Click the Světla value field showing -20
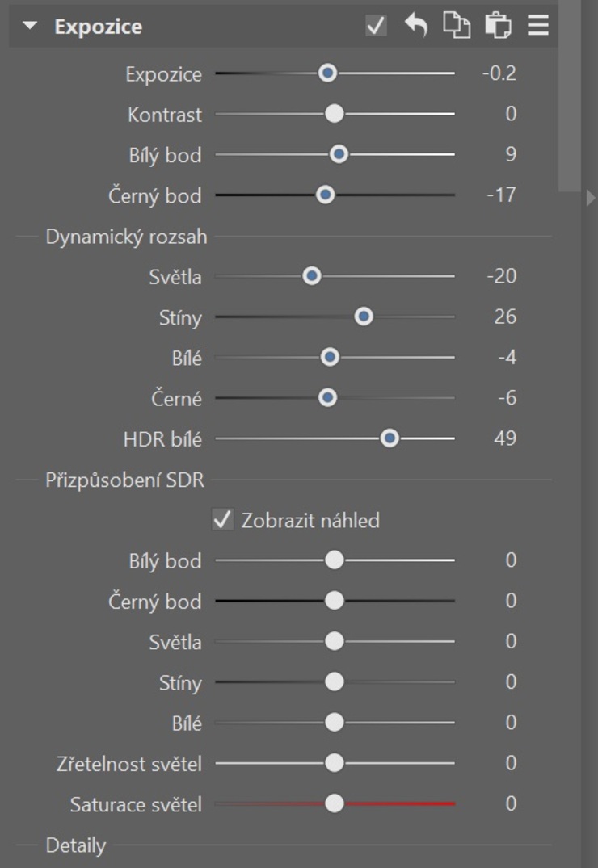Screen dimensions: 598x868 tap(501, 276)
